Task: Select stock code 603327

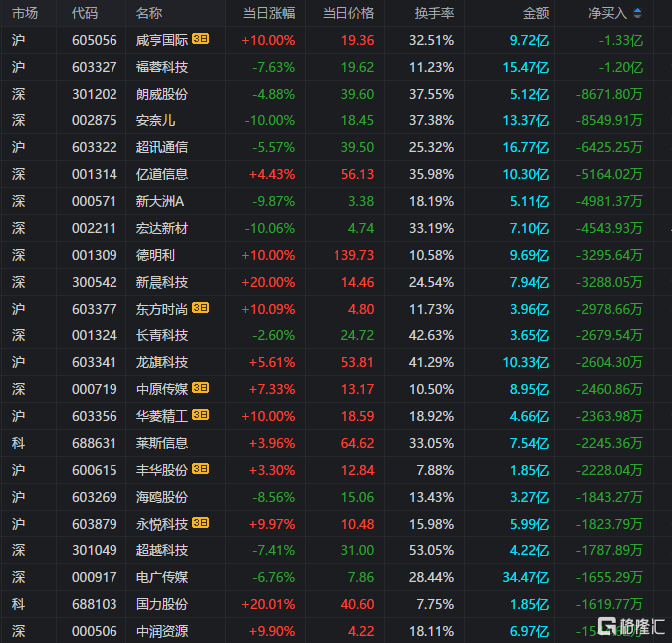Action: [x=95, y=67]
